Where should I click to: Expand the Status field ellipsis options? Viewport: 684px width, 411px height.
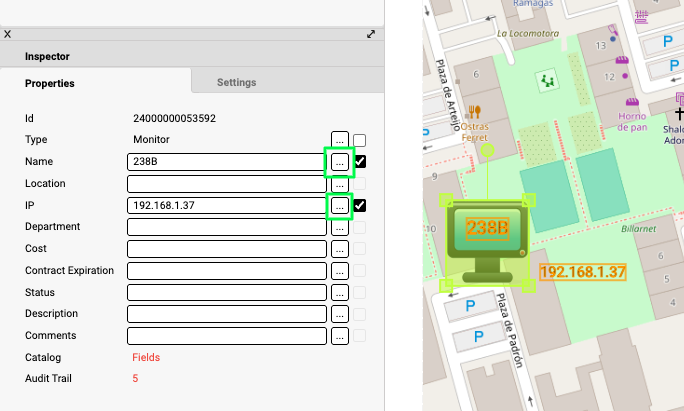(340, 294)
